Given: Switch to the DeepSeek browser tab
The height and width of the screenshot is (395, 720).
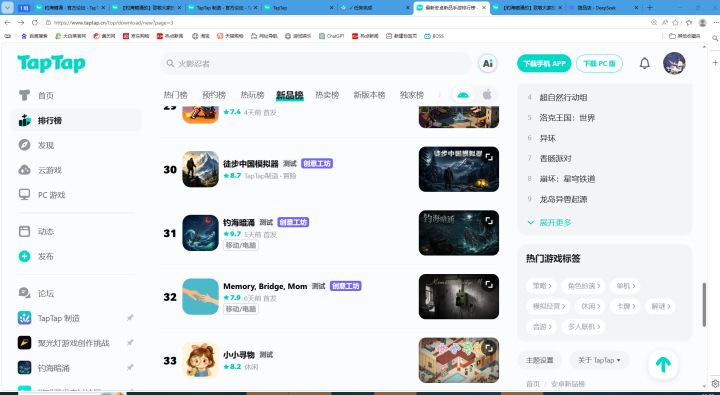Looking at the screenshot, I should coord(603,8).
